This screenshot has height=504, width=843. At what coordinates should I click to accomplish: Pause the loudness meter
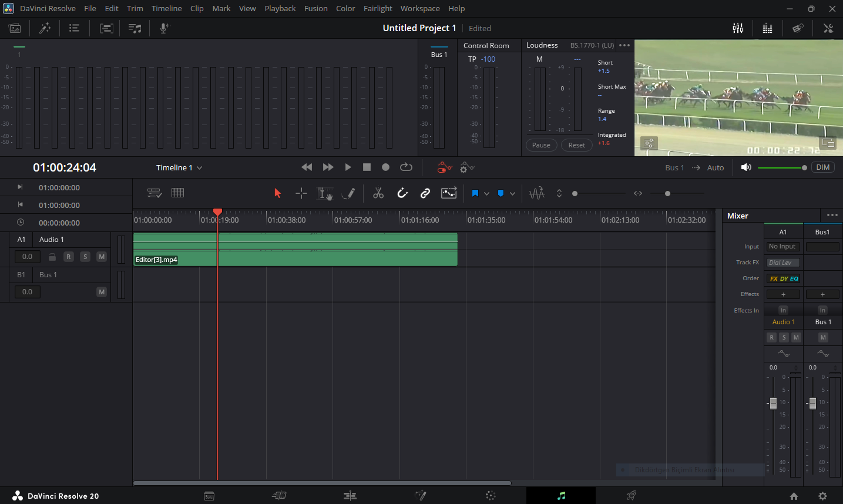click(x=541, y=145)
